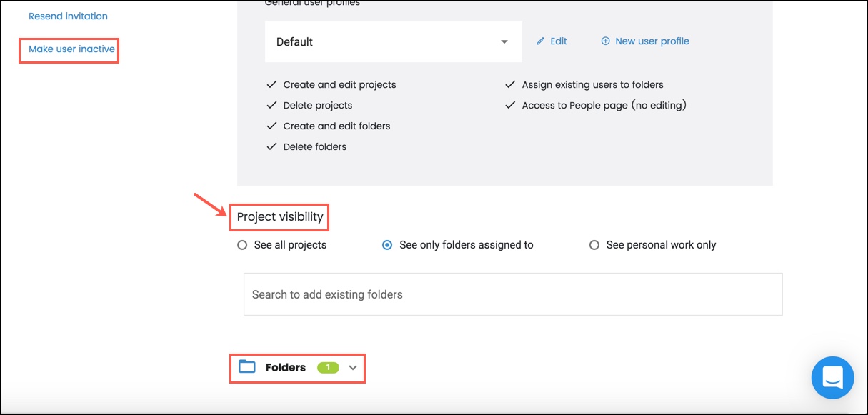868x415 pixels.
Task: Click the pencil Edit icon
Action: [541, 41]
